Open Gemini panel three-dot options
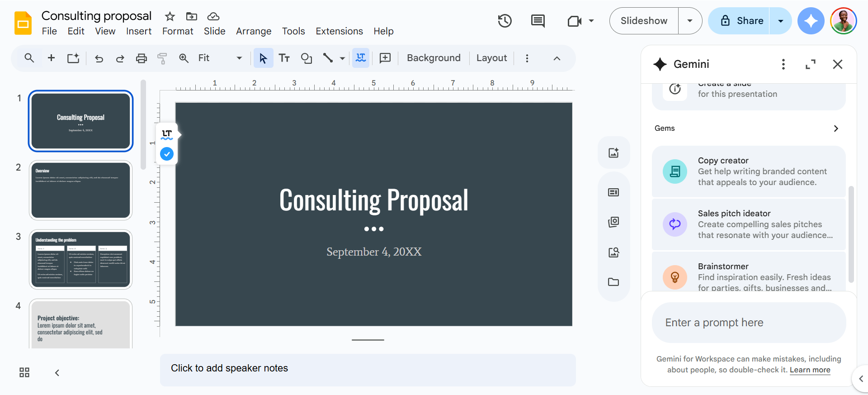This screenshot has height=395, width=868. (x=783, y=64)
